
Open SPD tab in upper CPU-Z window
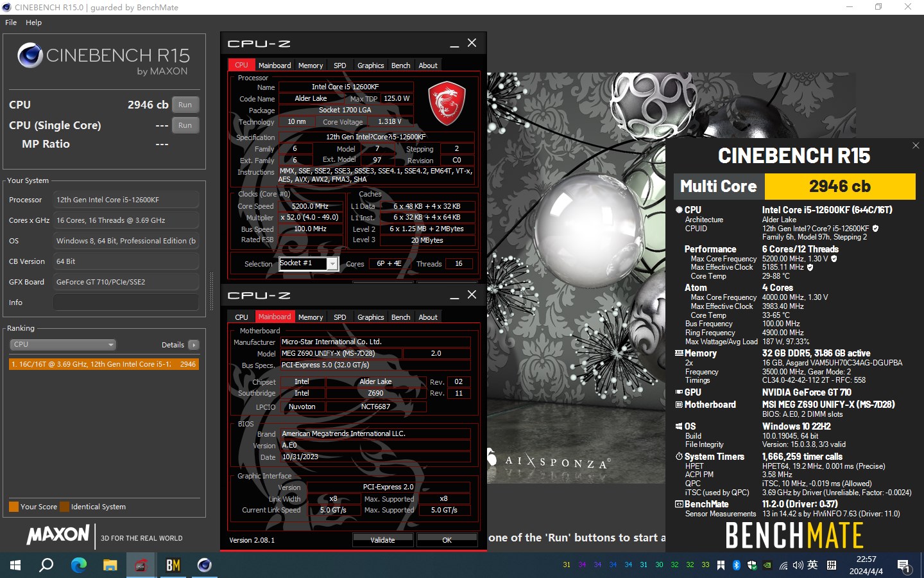340,66
